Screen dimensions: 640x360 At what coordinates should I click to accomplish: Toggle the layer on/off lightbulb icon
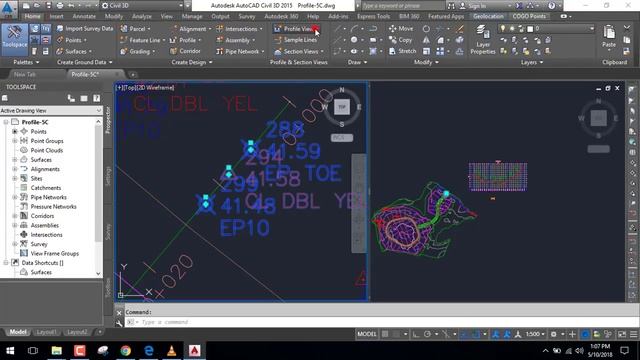click(x=503, y=29)
